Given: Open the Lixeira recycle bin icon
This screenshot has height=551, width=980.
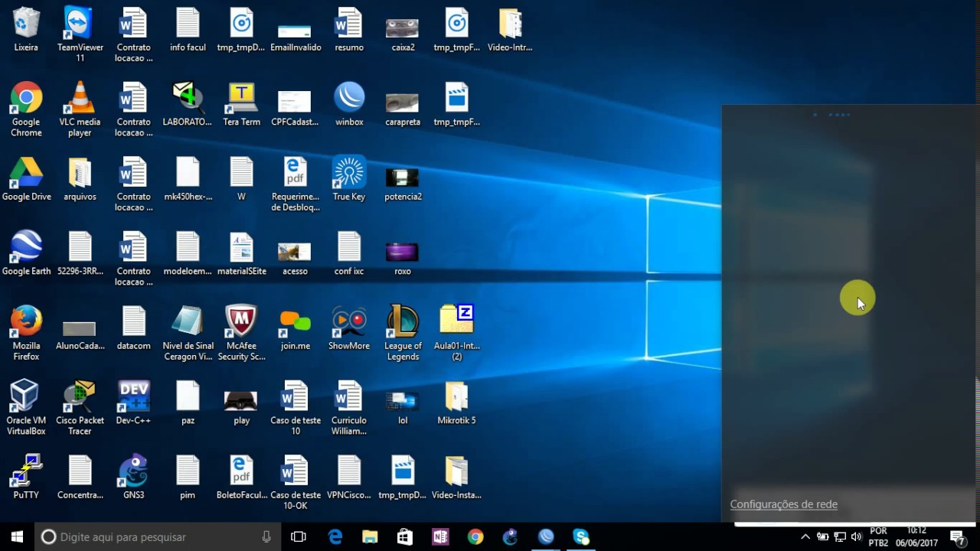Looking at the screenshot, I should (x=26, y=31).
